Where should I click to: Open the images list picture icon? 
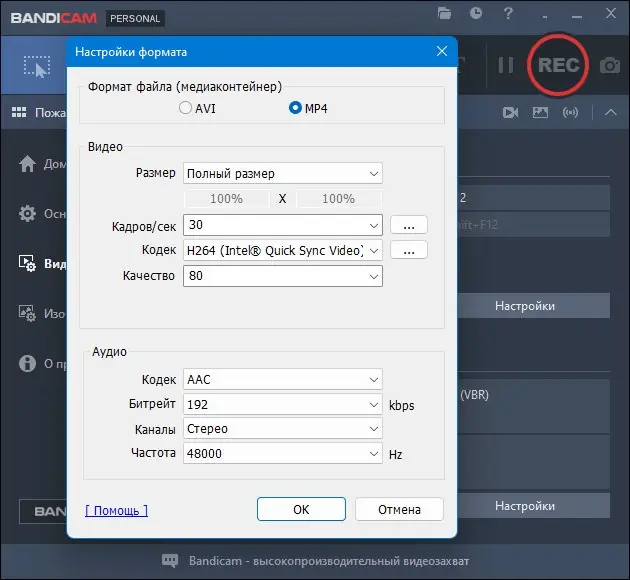tap(540, 112)
